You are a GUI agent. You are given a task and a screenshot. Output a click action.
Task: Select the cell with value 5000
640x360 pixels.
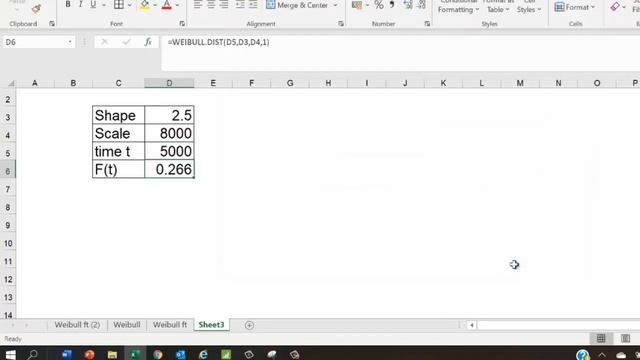click(x=169, y=151)
